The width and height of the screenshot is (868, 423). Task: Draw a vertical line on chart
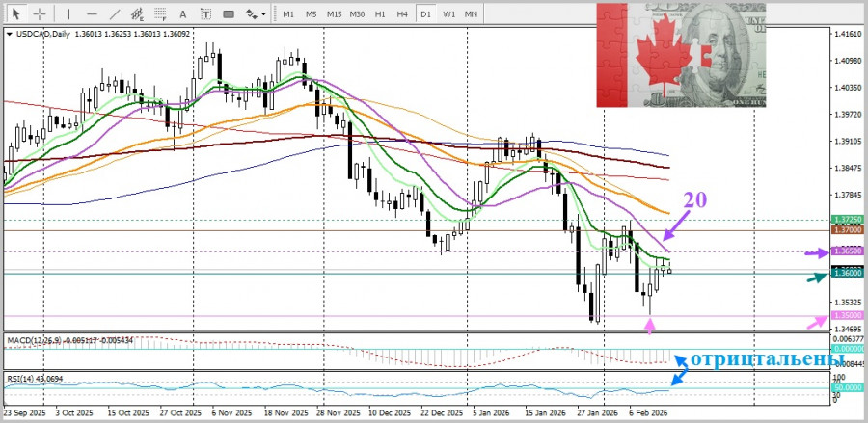pos(68,14)
